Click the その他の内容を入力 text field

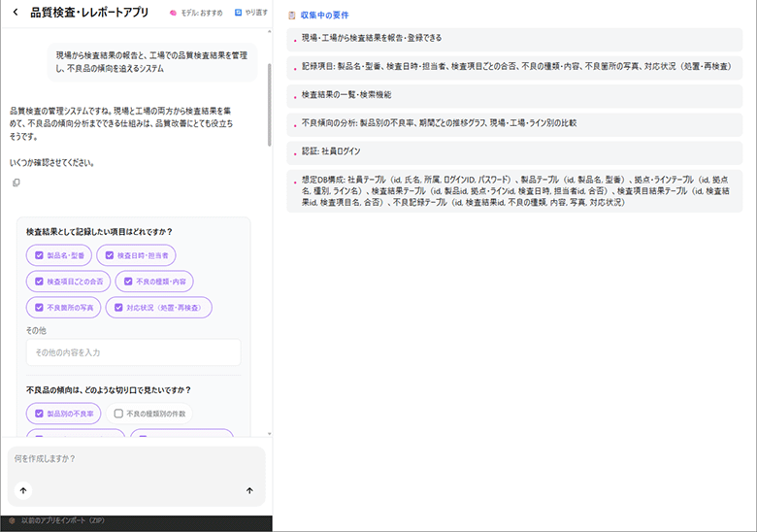coord(133,352)
